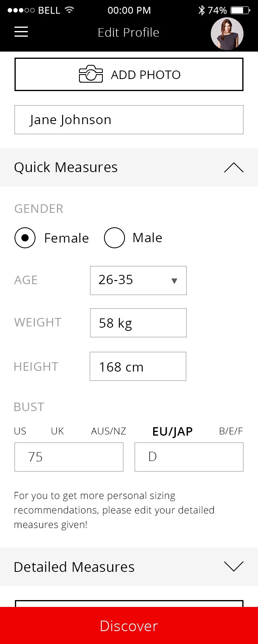Open the Age 26-35 dropdown
The height and width of the screenshot is (644, 258).
coord(138,280)
